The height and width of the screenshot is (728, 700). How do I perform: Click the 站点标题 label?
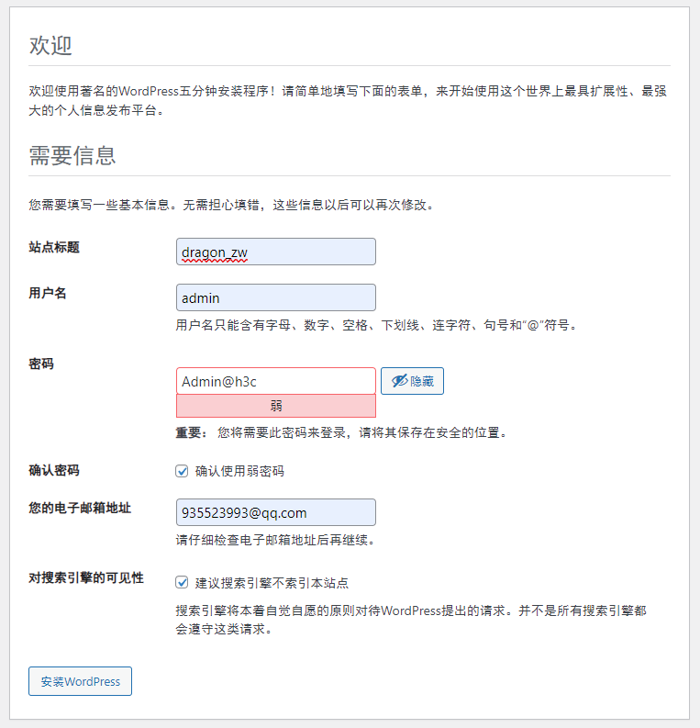[54, 248]
